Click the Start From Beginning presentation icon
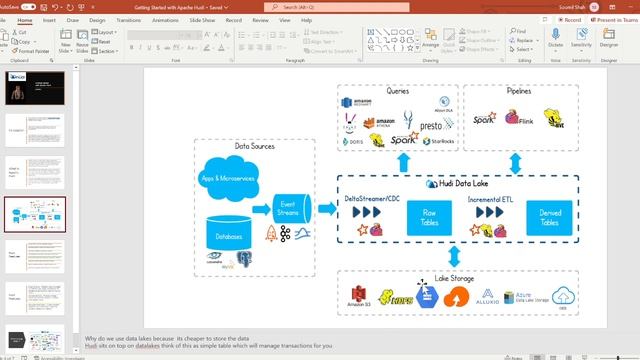 pos(82,7)
